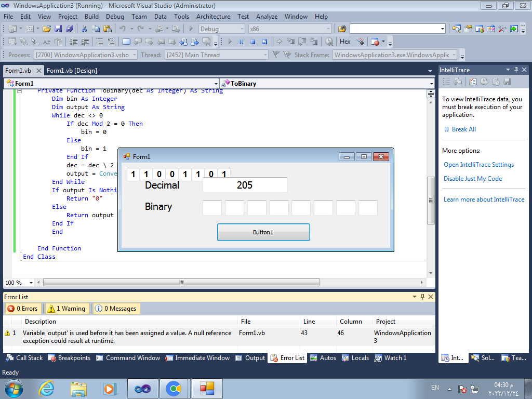Toggle the 0 Messages filter

pos(116,309)
